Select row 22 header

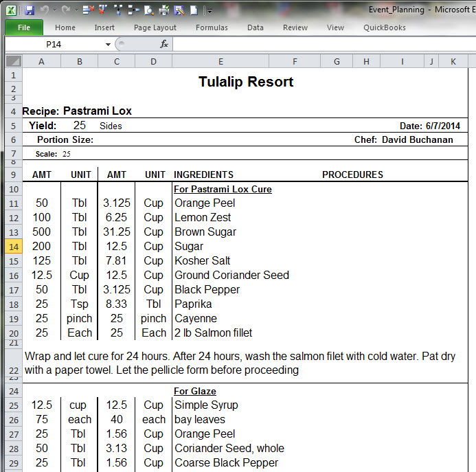(14, 363)
